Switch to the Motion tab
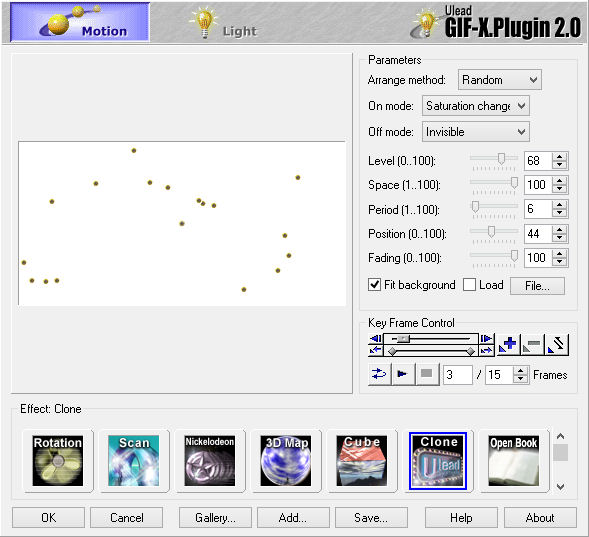 click(80, 22)
